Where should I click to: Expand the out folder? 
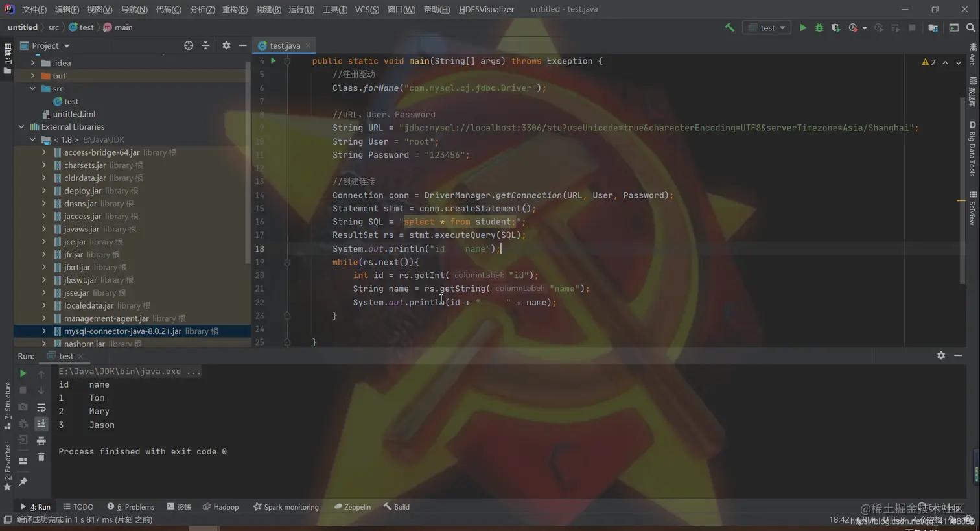[32, 76]
